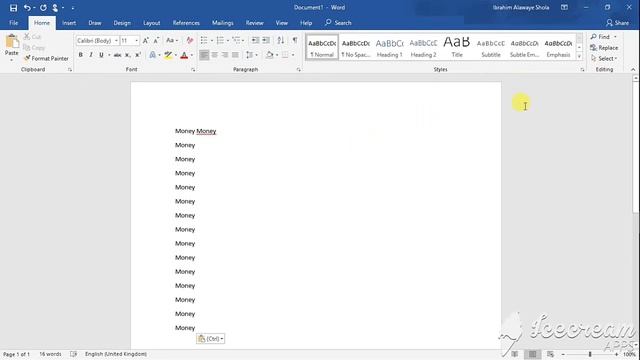
Task: Toggle underline formatting
Action: tap(101, 55)
